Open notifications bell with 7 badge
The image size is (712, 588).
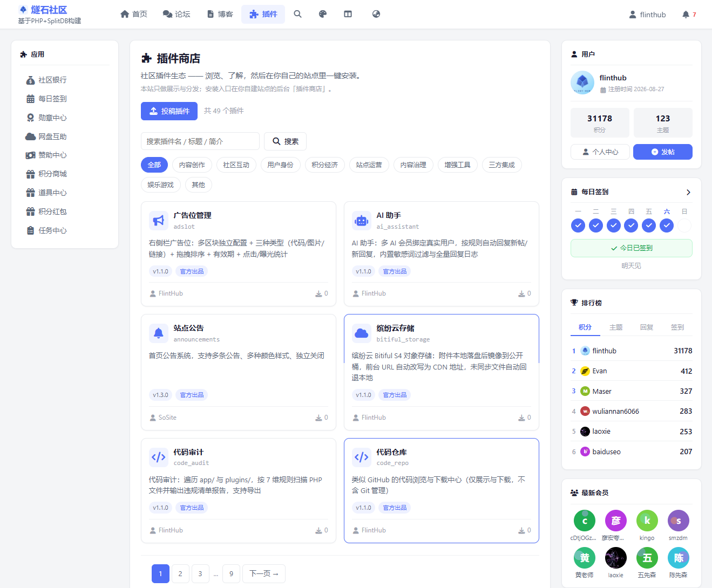[x=689, y=15]
